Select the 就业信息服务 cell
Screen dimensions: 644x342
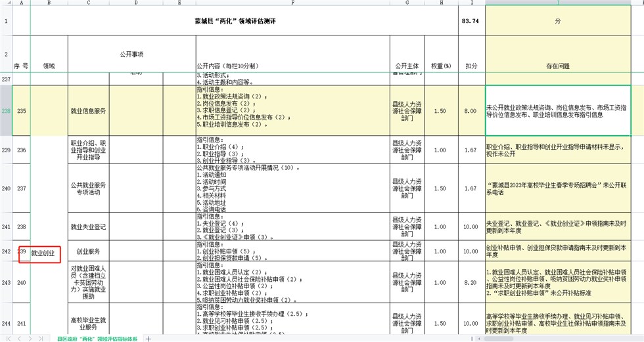pyautogui.click(x=88, y=111)
